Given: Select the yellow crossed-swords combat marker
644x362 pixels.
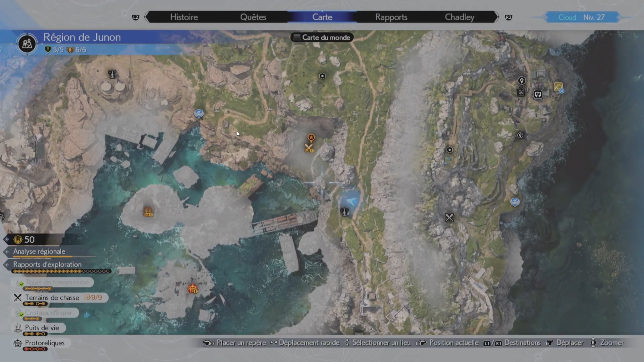Looking at the screenshot, I should tap(309, 148).
